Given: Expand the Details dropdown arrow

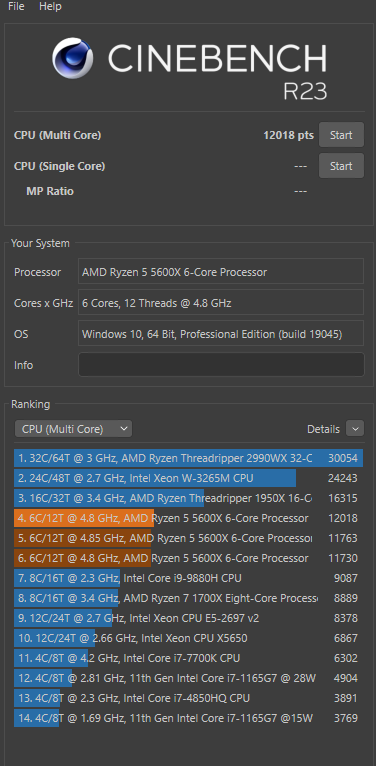Looking at the screenshot, I should pyautogui.click(x=355, y=428).
